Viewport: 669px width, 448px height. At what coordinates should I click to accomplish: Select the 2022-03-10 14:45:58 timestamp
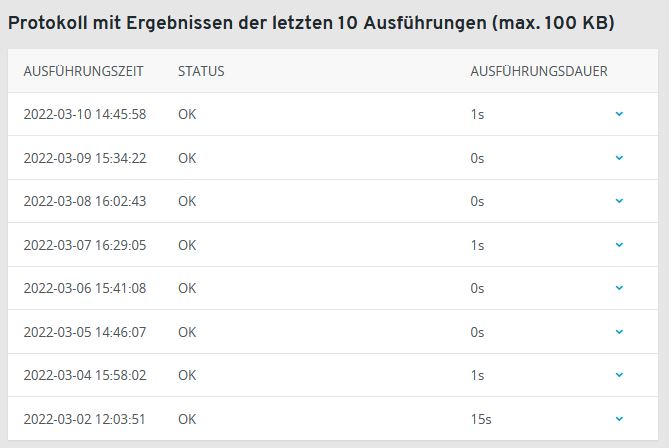pos(85,114)
